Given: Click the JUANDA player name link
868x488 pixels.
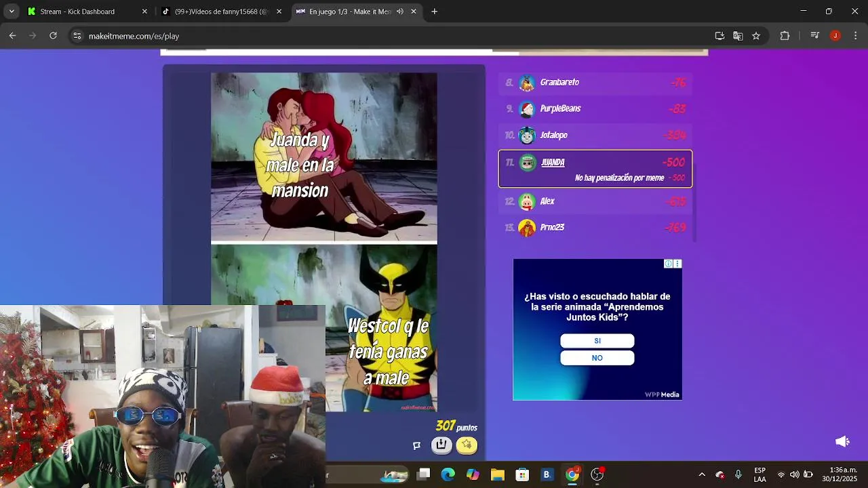Looking at the screenshot, I should click(x=553, y=162).
